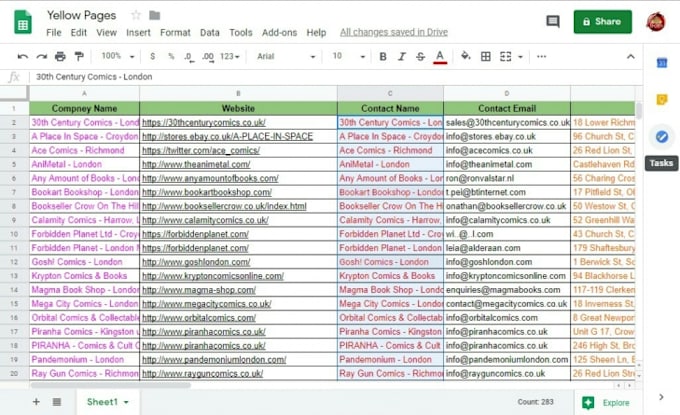The width and height of the screenshot is (680, 415).
Task: Open the all sheets list icon
Action: coord(57,402)
